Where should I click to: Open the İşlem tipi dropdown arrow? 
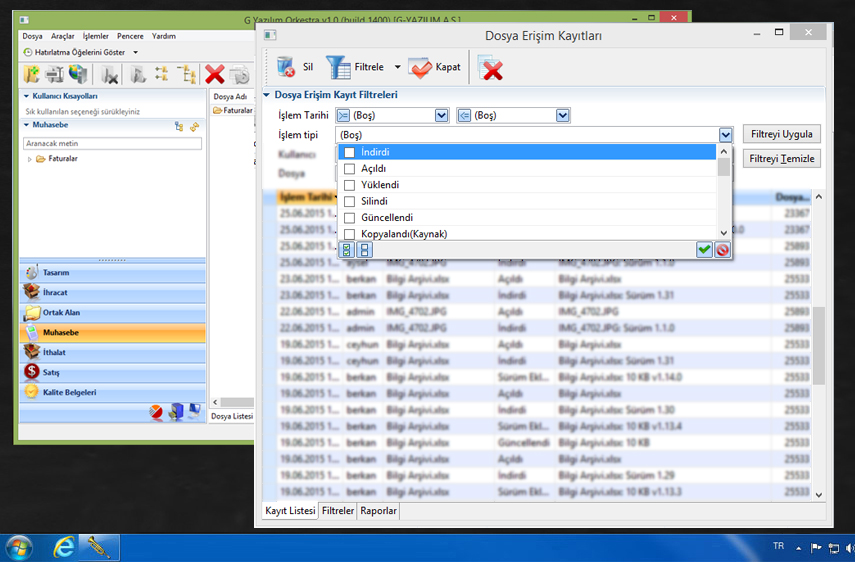click(x=725, y=135)
